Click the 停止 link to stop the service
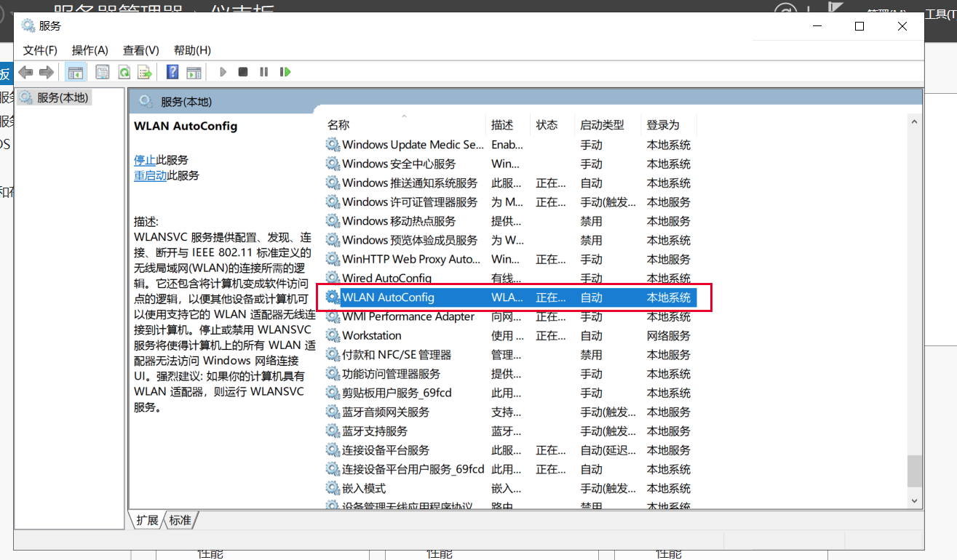This screenshot has height=560, width=957. tap(144, 160)
